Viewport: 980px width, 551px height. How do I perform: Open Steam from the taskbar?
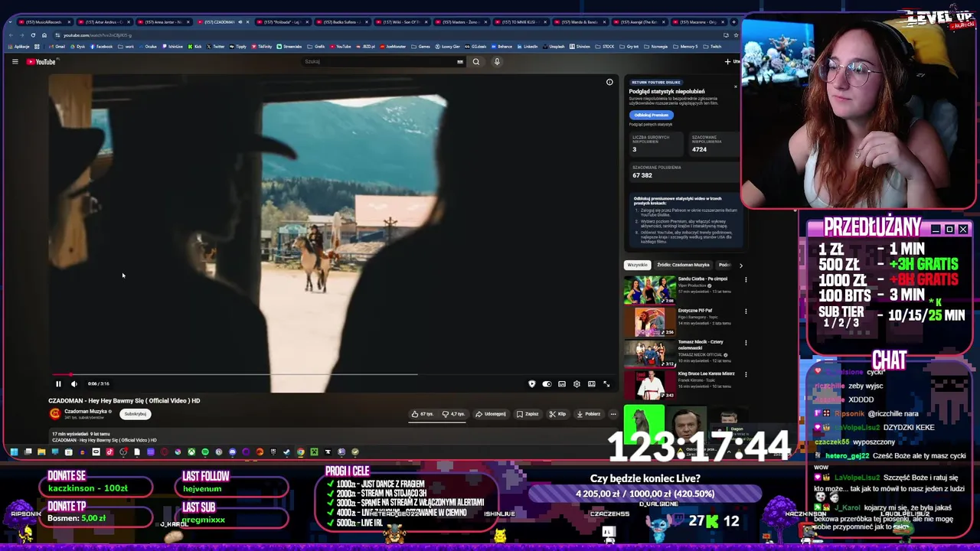(x=286, y=452)
